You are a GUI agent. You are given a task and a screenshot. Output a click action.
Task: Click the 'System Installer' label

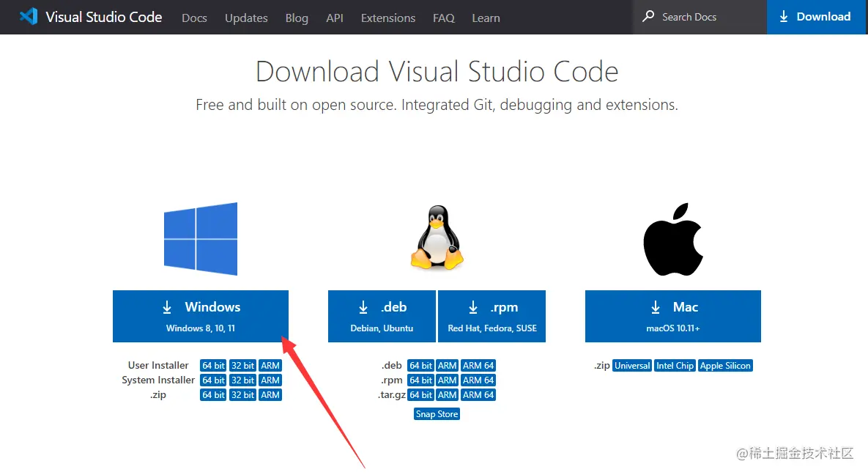click(x=158, y=380)
